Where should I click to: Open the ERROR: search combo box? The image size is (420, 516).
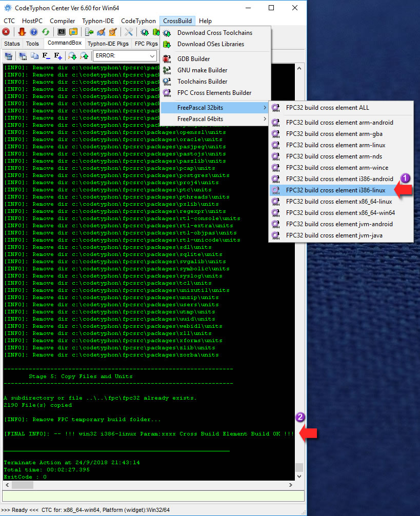tap(125, 56)
